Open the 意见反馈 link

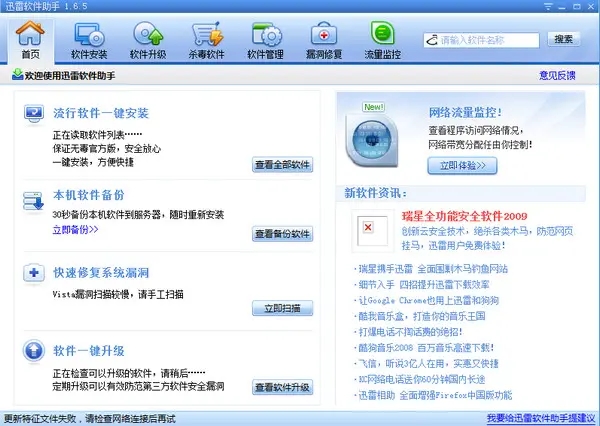coord(557,75)
